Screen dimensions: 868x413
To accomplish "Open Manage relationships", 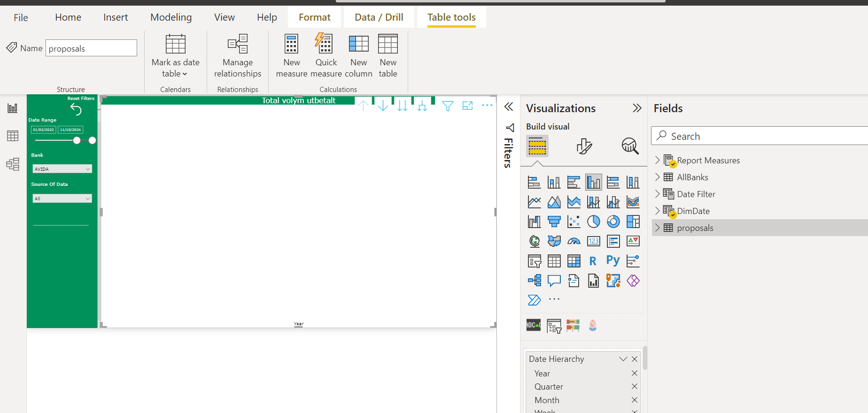I will pyautogui.click(x=238, y=55).
